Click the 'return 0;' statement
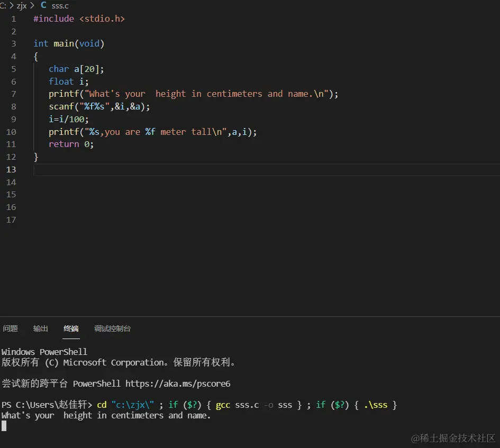 point(71,144)
